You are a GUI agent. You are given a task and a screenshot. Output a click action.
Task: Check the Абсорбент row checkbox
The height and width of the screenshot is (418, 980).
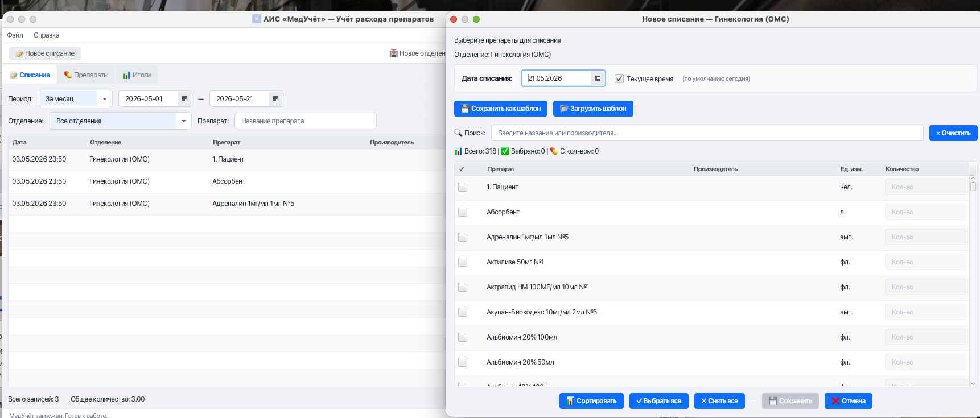tap(463, 212)
